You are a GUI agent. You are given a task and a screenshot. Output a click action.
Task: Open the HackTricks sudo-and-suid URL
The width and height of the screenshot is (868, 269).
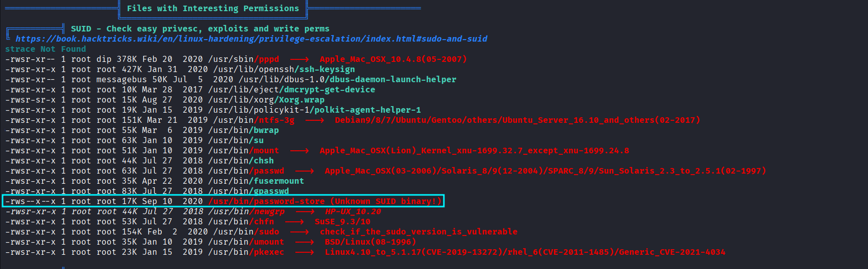point(251,39)
